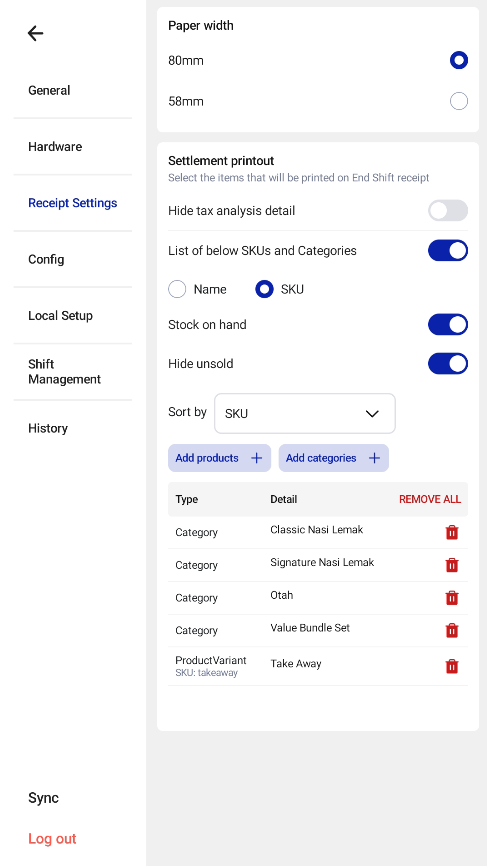Click the Log out link
Screen dimensions: 487x866
tap(52, 839)
